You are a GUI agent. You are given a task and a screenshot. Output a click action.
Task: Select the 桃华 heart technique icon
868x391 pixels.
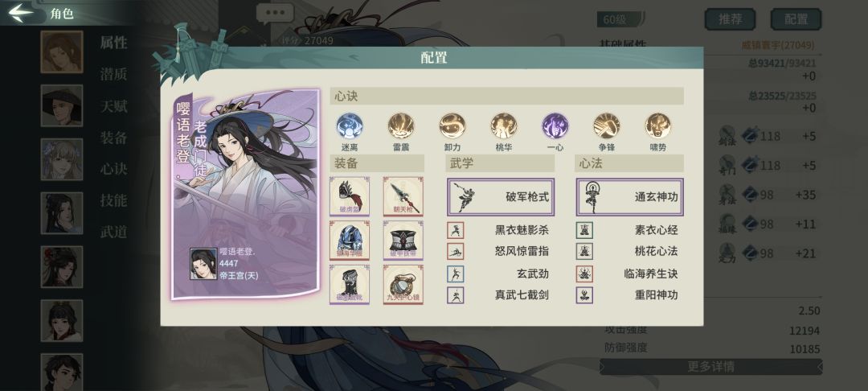point(504,126)
